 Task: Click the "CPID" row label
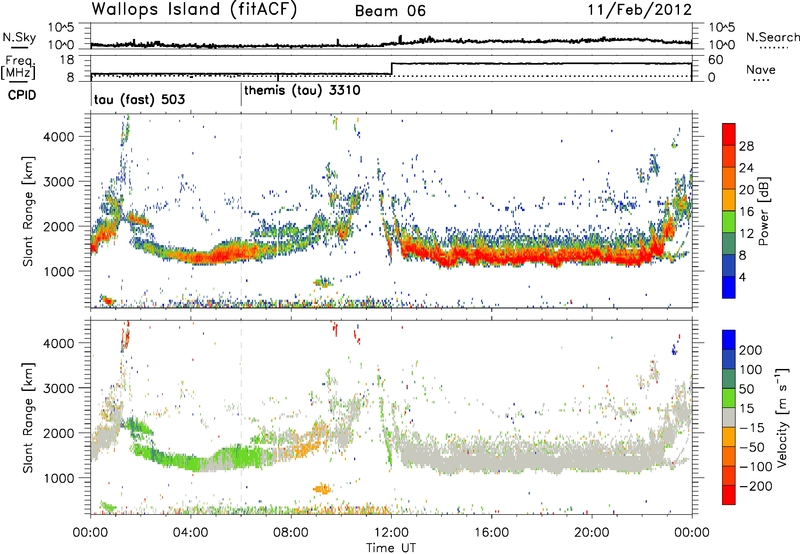pyautogui.click(x=22, y=95)
